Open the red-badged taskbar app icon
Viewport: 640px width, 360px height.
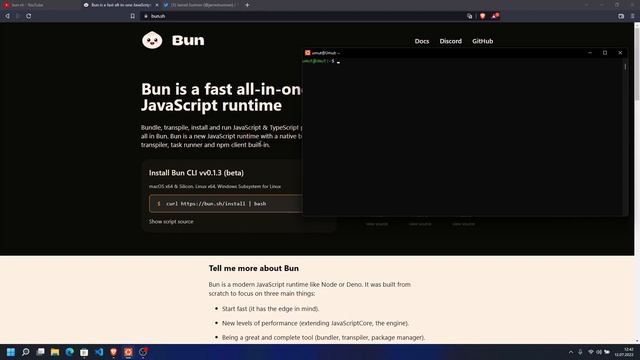tap(143, 351)
